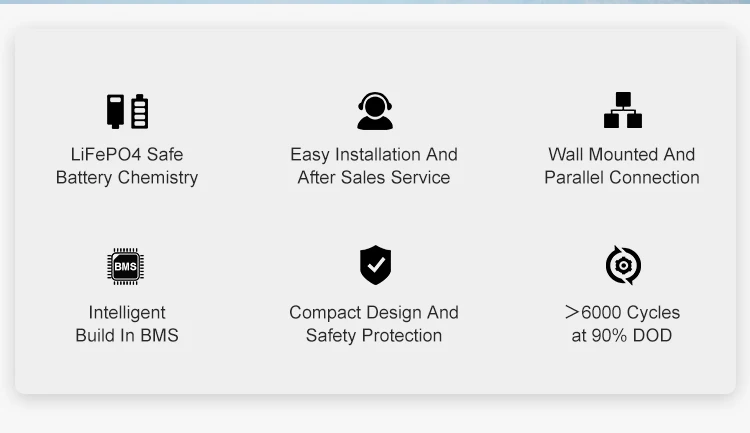Screen dimensions: 750x433
Task: Click the blue banner strip at top
Action: 375,2
